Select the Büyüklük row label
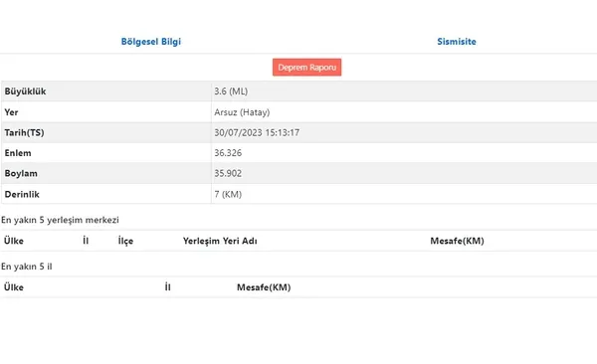597x364 pixels. tap(25, 91)
